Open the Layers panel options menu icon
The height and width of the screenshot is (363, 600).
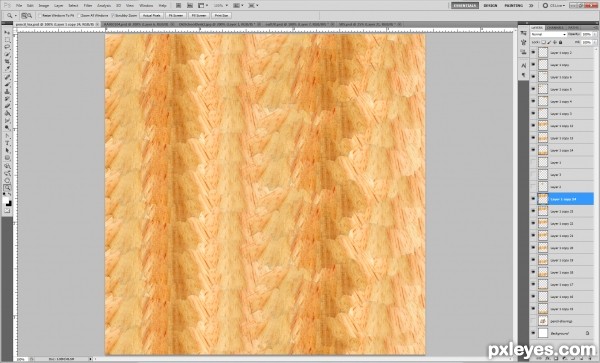pyautogui.click(x=595, y=28)
